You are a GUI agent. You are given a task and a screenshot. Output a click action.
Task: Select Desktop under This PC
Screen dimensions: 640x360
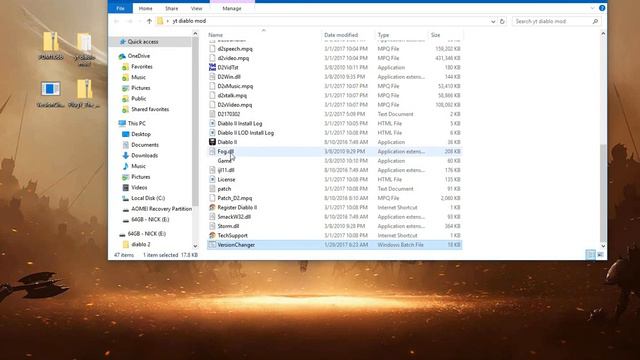tap(141, 134)
